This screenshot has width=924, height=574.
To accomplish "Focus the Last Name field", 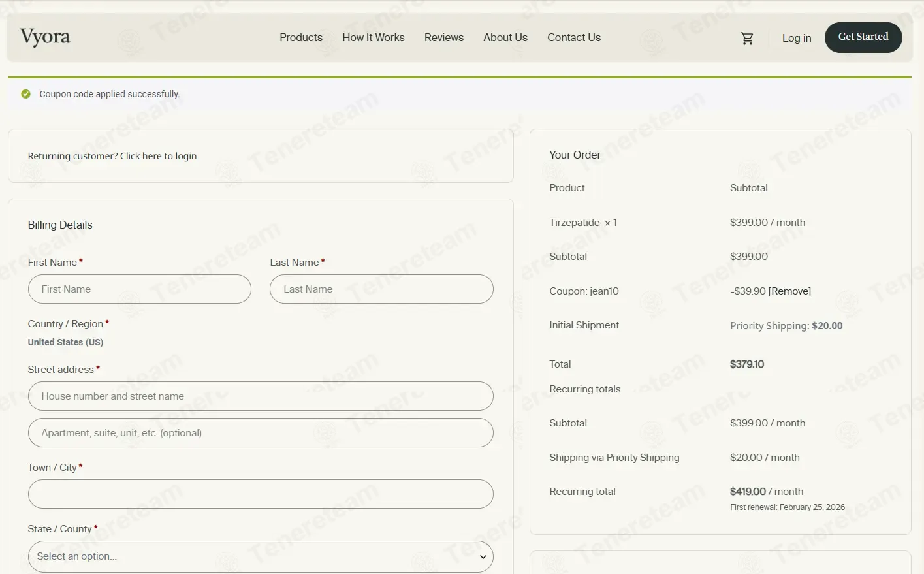I will [x=381, y=289].
